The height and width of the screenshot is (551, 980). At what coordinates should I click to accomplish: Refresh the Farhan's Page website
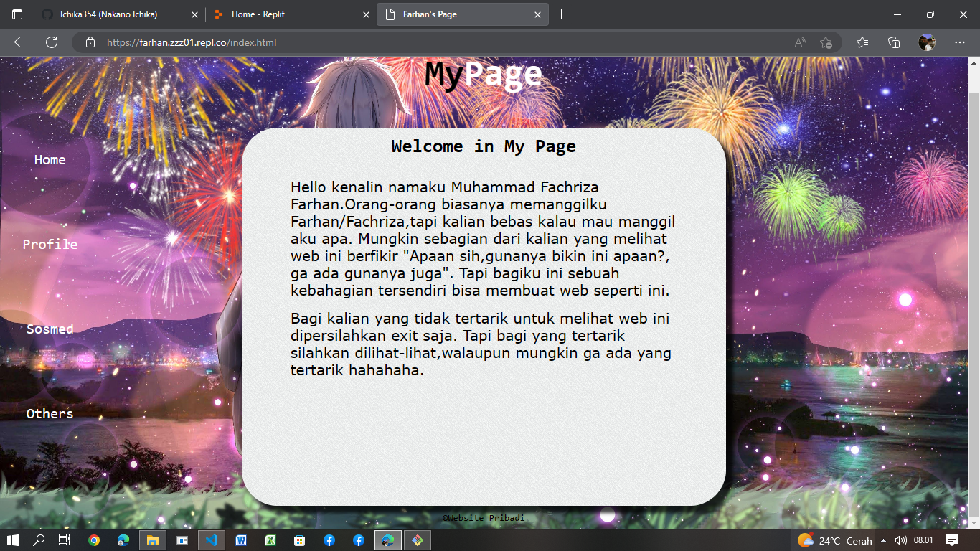click(x=50, y=42)
